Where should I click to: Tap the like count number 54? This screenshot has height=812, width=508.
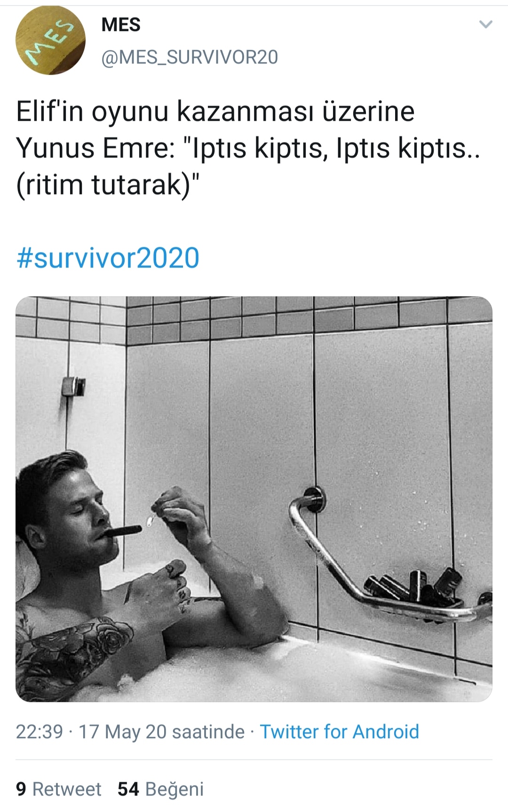pyautogui.click(x=128, y=789)
